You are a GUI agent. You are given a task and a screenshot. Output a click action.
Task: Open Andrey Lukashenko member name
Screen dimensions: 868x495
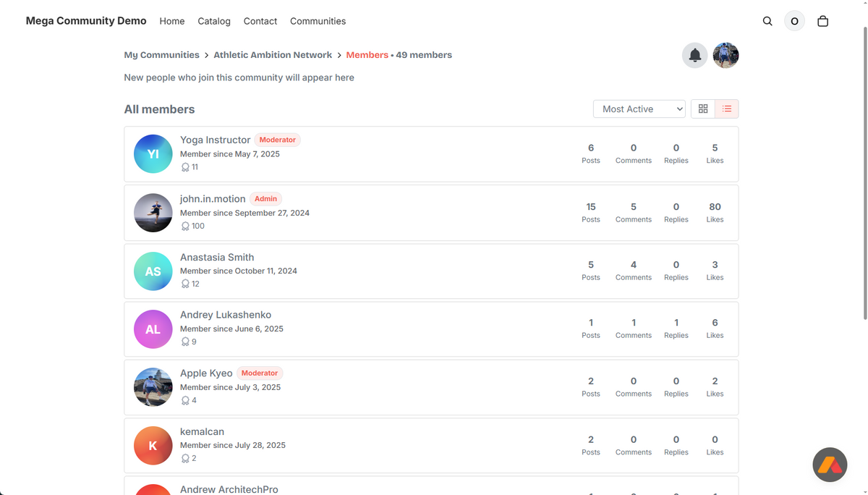(226, 315)
